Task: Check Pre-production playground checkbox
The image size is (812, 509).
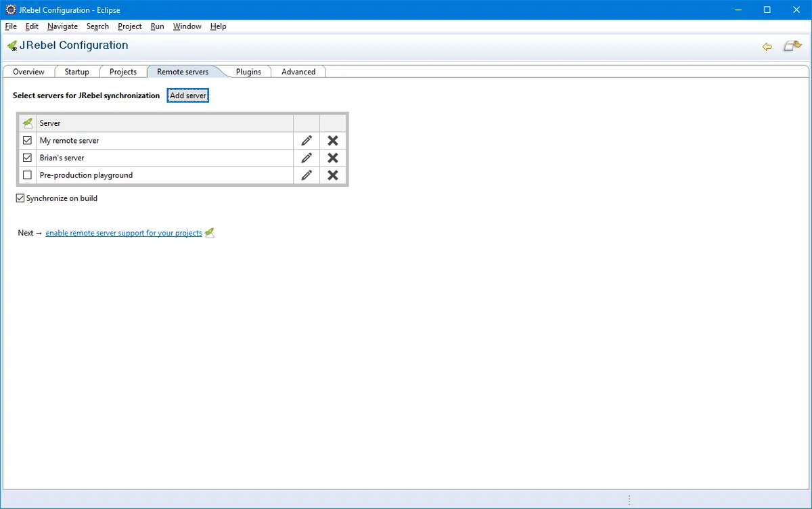Action: tap(27, 175)
